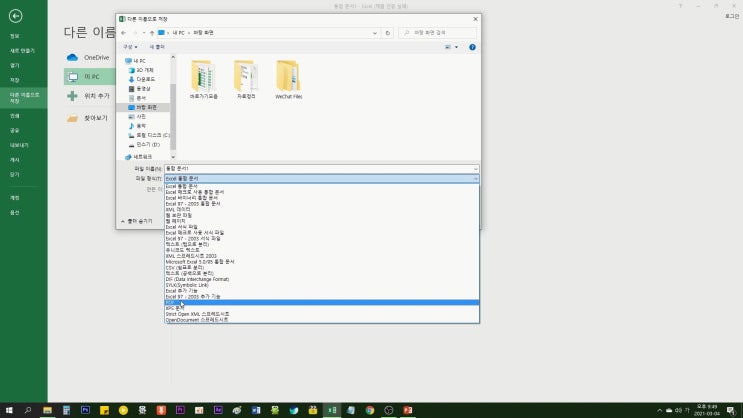
Task: Click 폴더 숨기기 hide folders toggle
Action: (136, 221)
